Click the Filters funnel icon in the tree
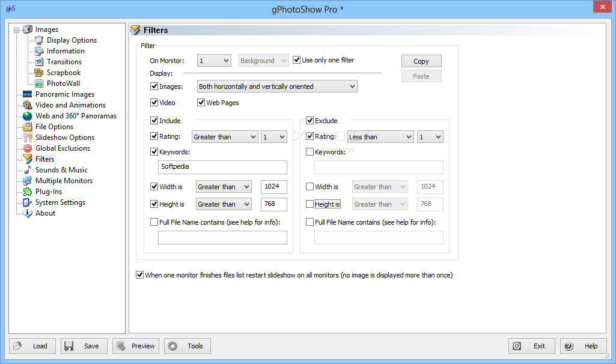The width and height of the screenshot is (616, 364). (x=28, y=159)
